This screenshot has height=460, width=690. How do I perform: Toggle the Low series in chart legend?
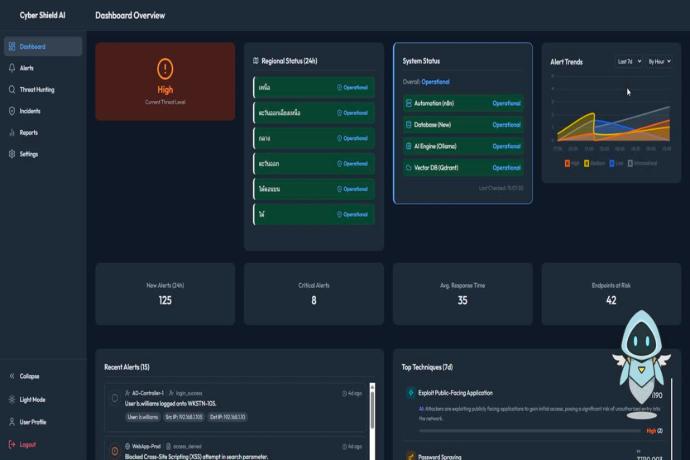[617, 161]
